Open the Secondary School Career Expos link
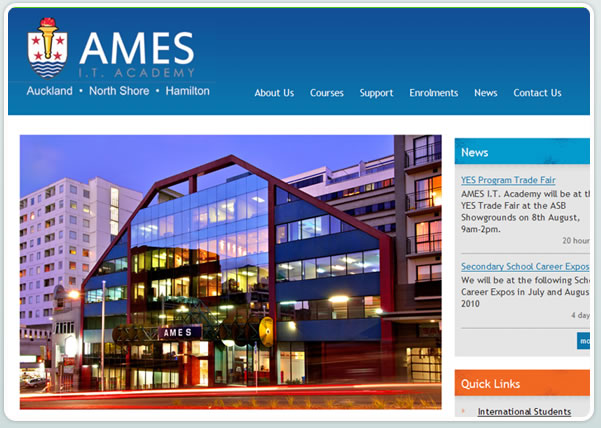The width and height of the screenshot is (601, 428). pyautogui.click(x=525, y=266)
